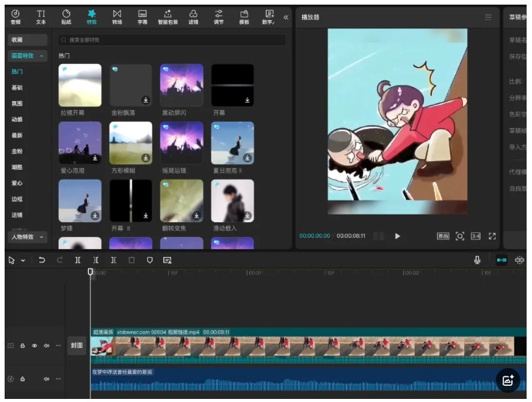Image resolution: width=532 pixels, height=402 pixels.
Task: Switch to the 文本 text tab
Action: 41,16
